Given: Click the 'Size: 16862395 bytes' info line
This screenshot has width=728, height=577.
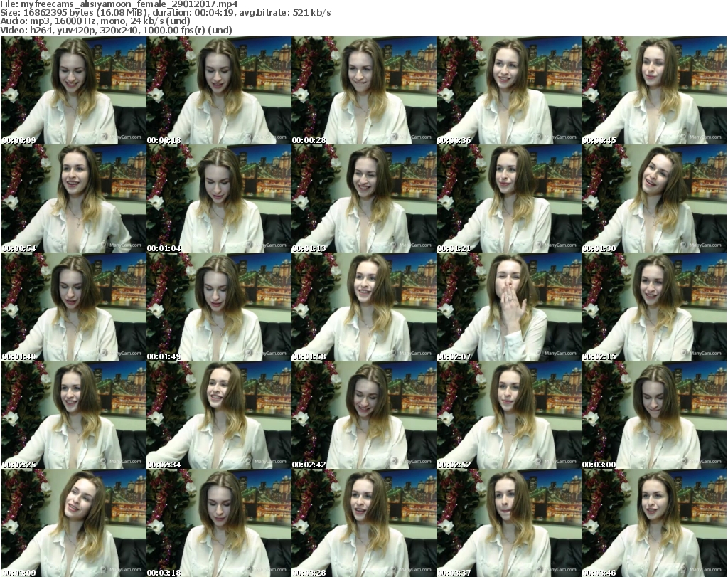Looking at the screenshot, I should pos(165,13).
